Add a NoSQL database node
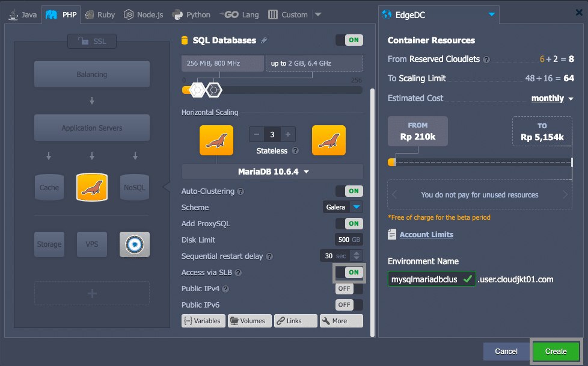Viewport: 588px width, 366px height. click(x=135, y=187)
